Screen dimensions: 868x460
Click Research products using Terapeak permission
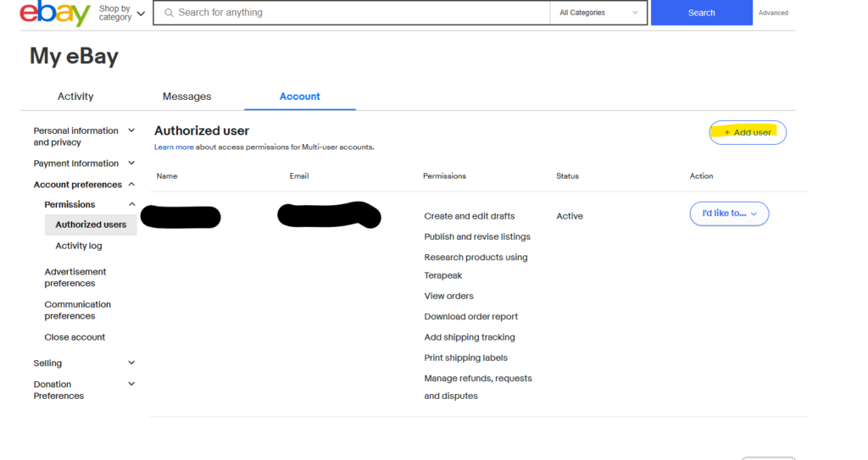476,266
